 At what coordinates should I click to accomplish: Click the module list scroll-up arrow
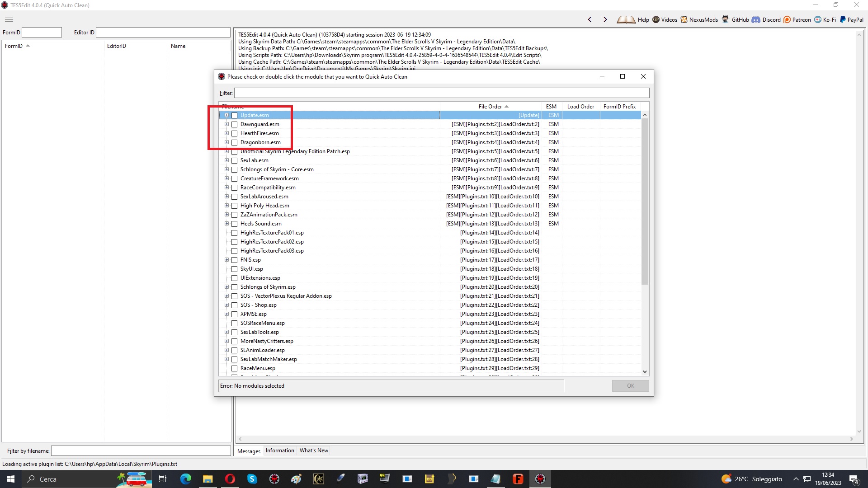[645, 115]
